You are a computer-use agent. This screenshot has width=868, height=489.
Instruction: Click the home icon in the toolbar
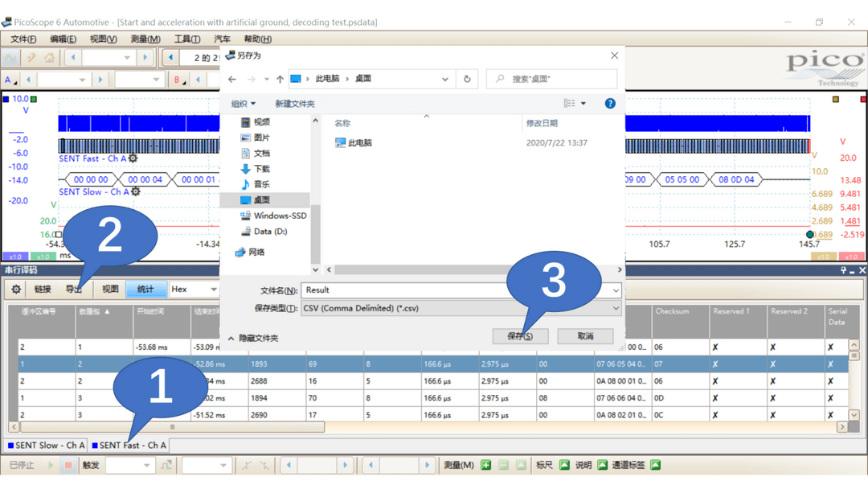[x=49, y=57]
